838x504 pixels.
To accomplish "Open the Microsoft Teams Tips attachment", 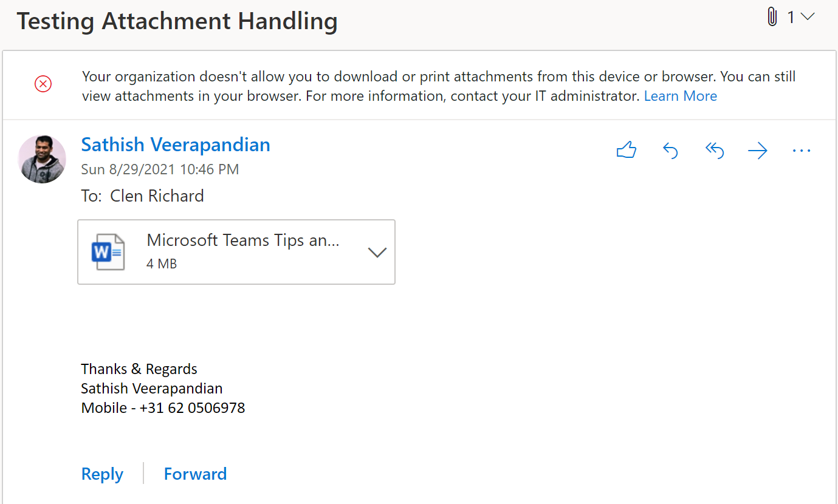I will [x=242, y=240].
